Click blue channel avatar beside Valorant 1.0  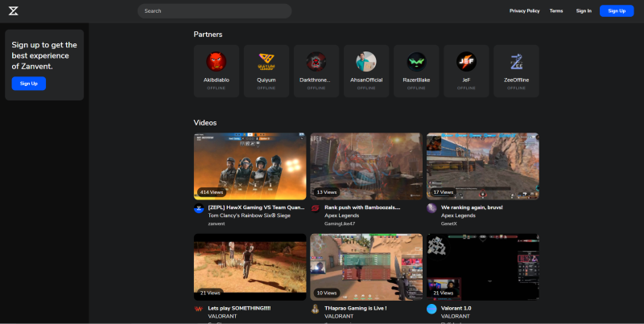pyautogui.click(x=431, y=309)
